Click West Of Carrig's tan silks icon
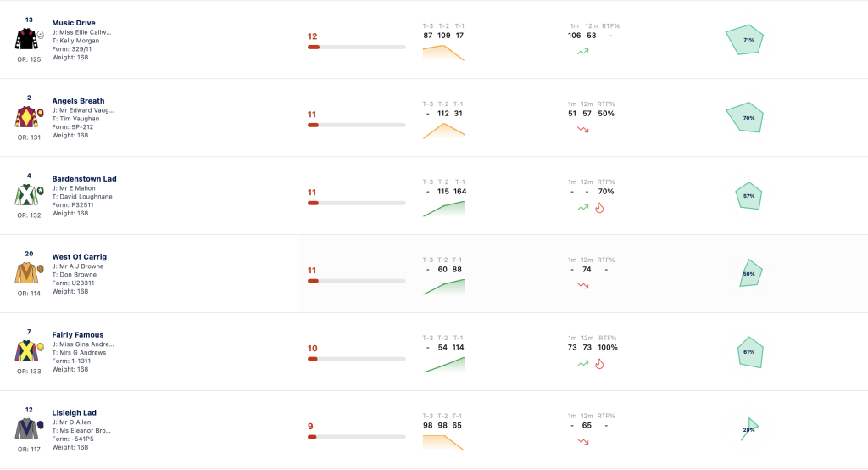This screenshot has width=868, height=470. pos(26,273)
